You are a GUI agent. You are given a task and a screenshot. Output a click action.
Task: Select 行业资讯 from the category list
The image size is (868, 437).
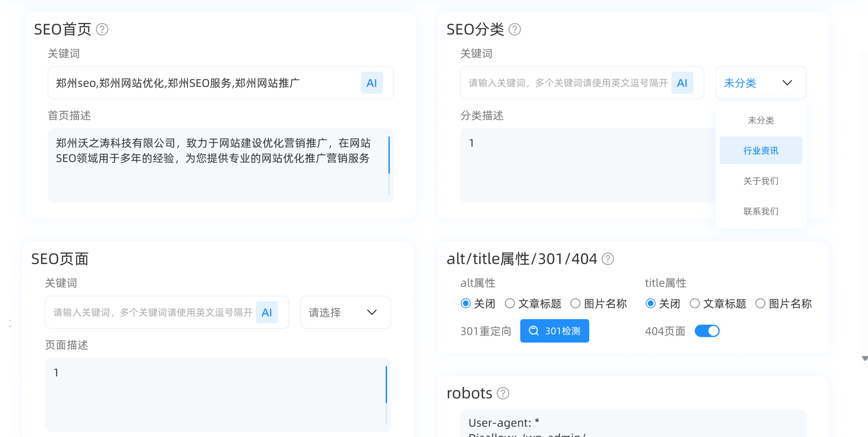pyautogui.click(x=761, y=150)
